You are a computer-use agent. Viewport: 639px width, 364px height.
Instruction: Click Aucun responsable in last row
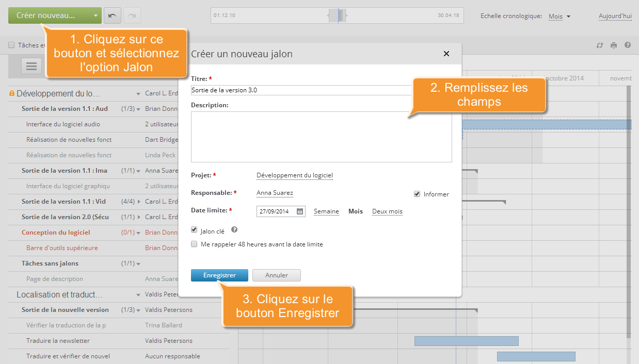point(172,356)
